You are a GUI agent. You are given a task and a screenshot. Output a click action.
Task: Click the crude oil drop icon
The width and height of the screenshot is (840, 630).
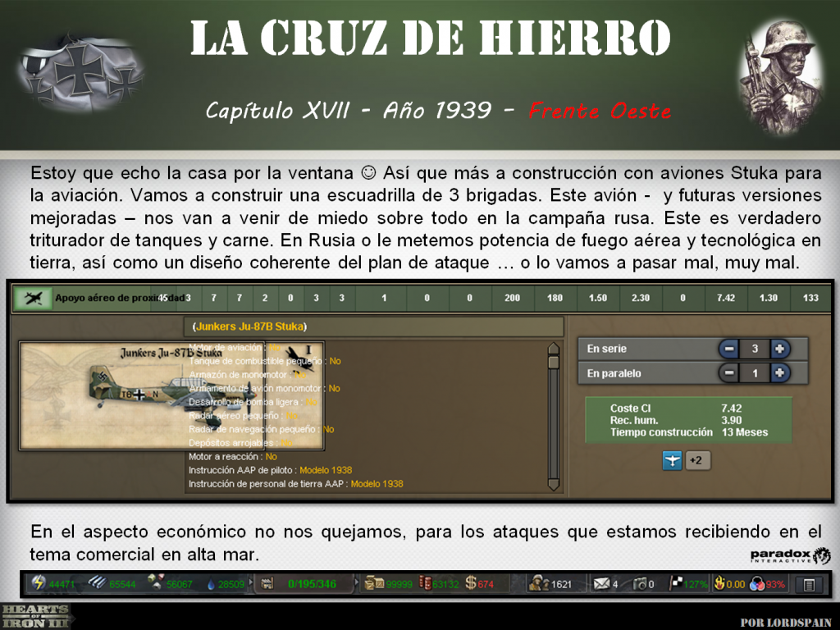(211, 584)
